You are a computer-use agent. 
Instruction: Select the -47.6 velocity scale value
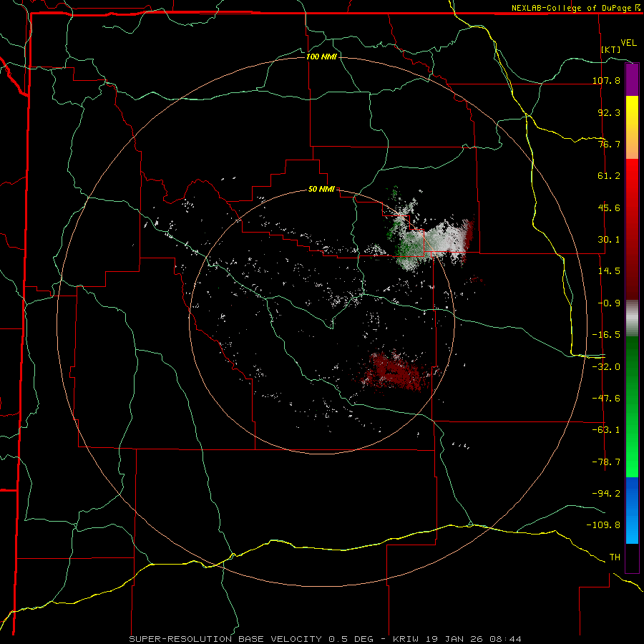pyautogui.click(x=606, y=399)
